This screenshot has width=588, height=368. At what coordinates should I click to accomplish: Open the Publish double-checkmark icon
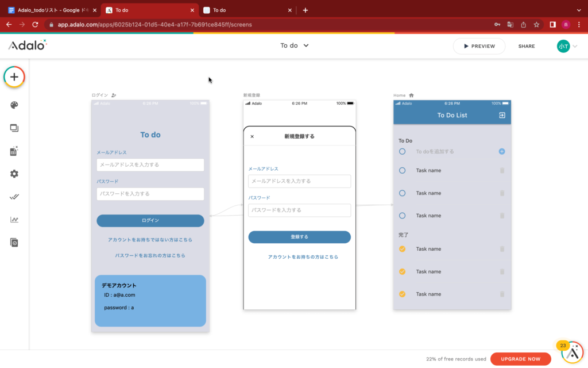pyautogui.click(x=14, y=197)
